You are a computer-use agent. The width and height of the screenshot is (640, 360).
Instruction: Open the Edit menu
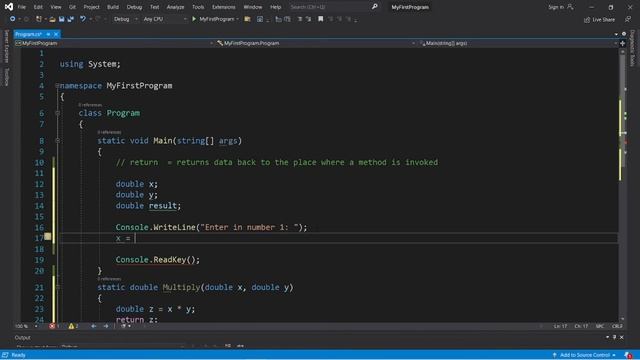(38, 7)
